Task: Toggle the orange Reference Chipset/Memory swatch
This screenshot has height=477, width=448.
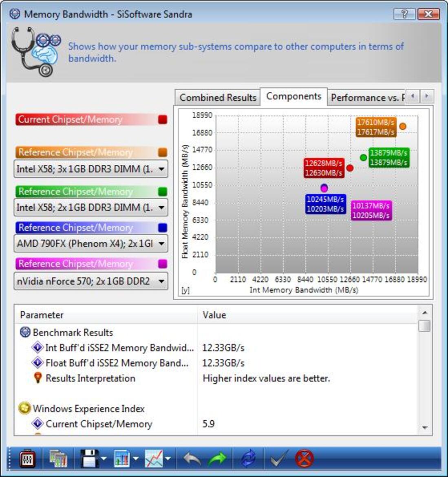Action: (163, 152)
